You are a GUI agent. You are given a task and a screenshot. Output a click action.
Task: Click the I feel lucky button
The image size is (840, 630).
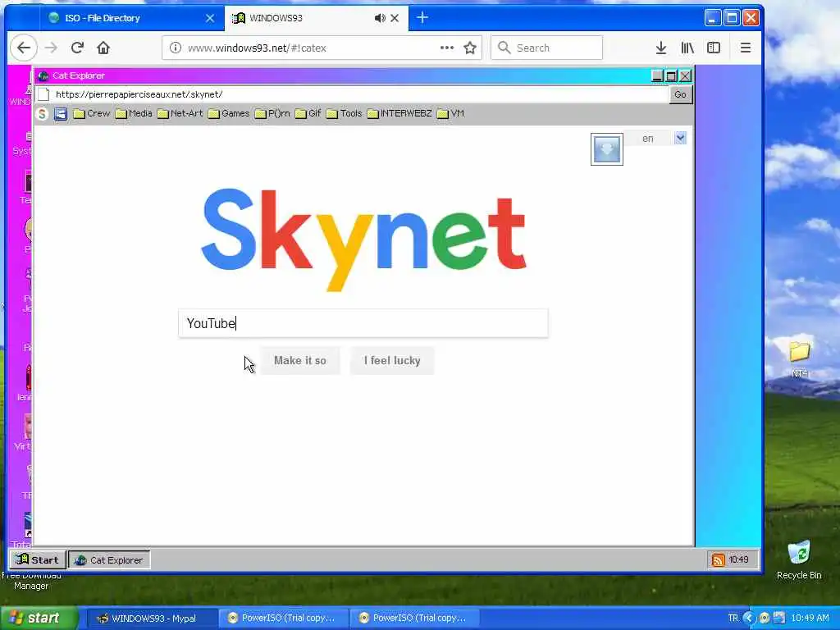(392, 361)
